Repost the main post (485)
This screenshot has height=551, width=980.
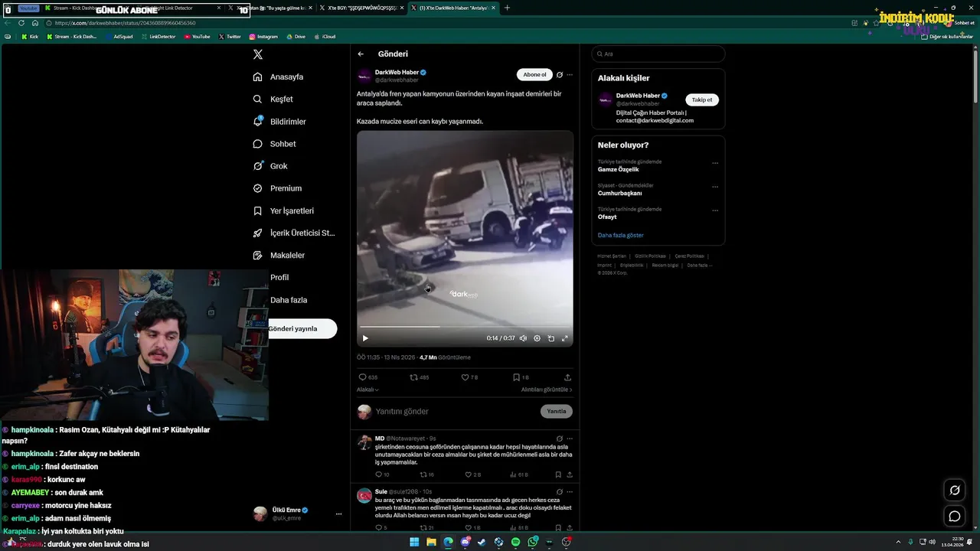click(x=420, y=377)
